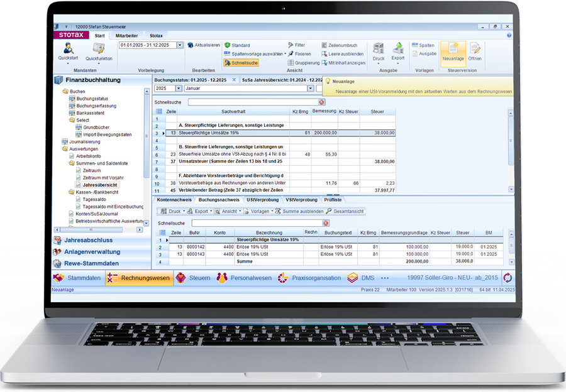
Task: Clear the lower Schnellsuche field
Action: [326, 223]
